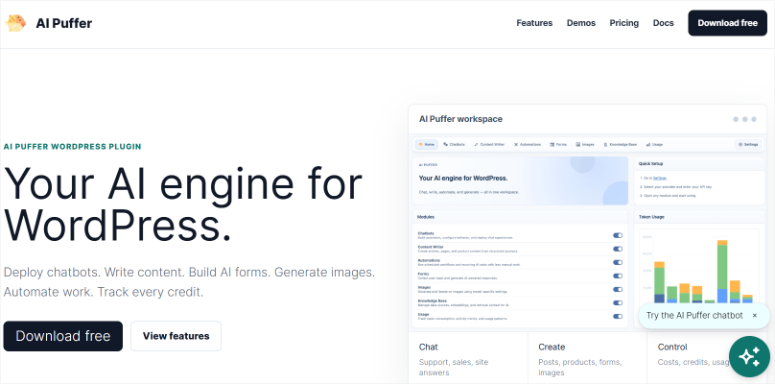775x384 pixels.
Task: Click the AI Puffer pufferfish logo
Action: [x=15, y=23]
